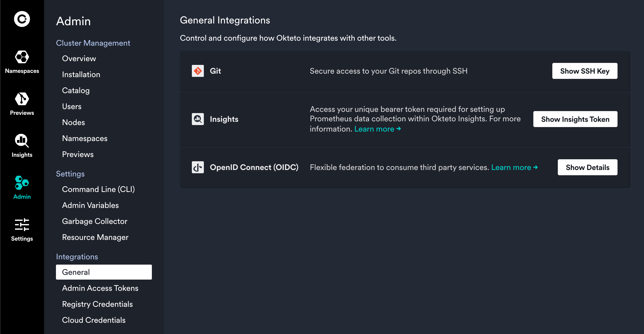This screenshot has width=644, height=334.
Task: Select the Admin hexagons icon
Action: pos(22,183)
